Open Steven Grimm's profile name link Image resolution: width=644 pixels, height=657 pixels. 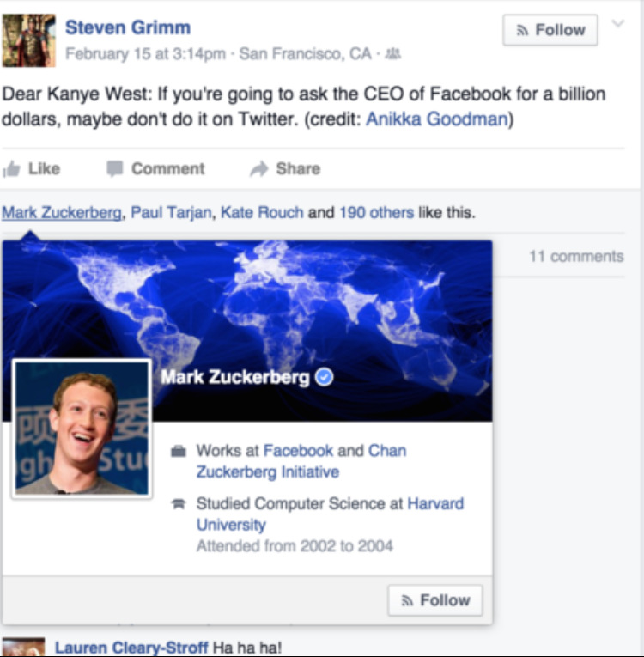click(128, 27)
